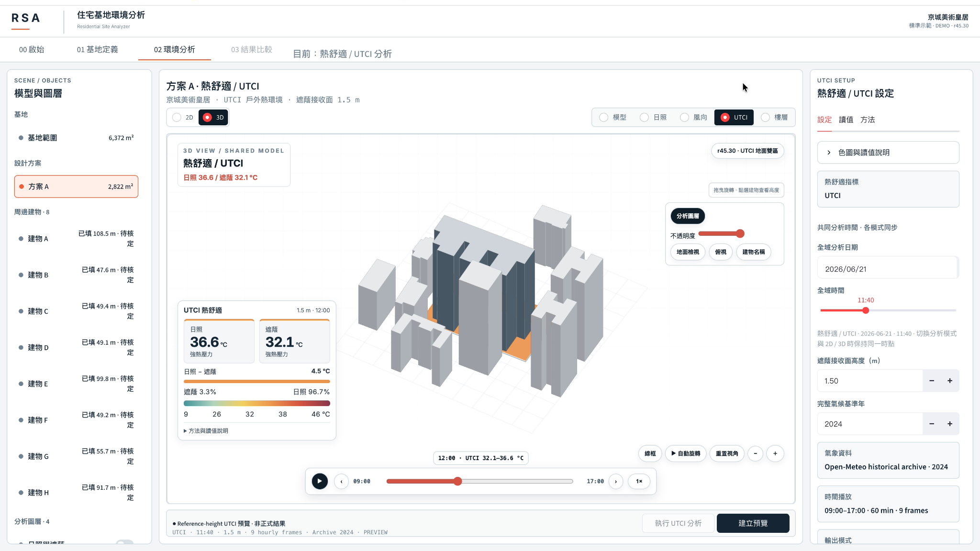This screenshot has height=551, width=980.
Task: Select 3D view mode
Action: point(213,117)
